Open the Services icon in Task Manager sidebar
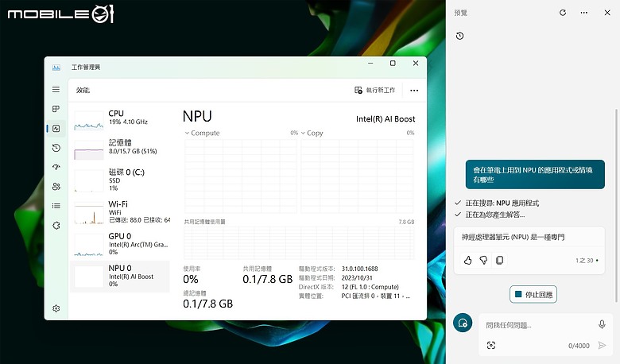The width and height of the screenshot is (620, 364). (x=56, y=225)
